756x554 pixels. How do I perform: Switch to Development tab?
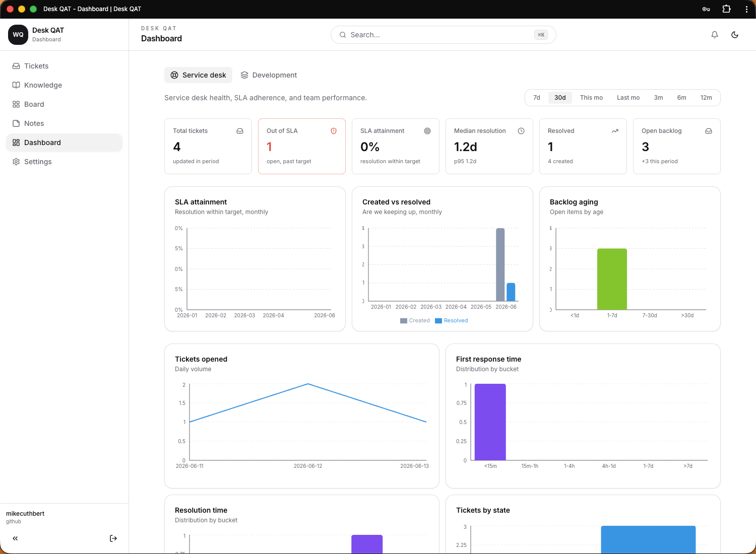[269, 75]
